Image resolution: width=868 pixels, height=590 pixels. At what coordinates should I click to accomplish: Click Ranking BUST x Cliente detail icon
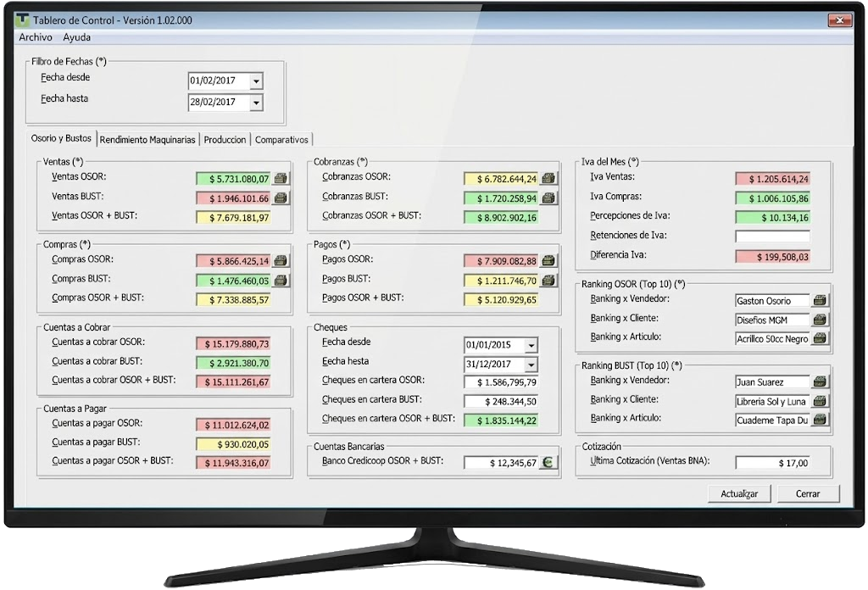820,402
